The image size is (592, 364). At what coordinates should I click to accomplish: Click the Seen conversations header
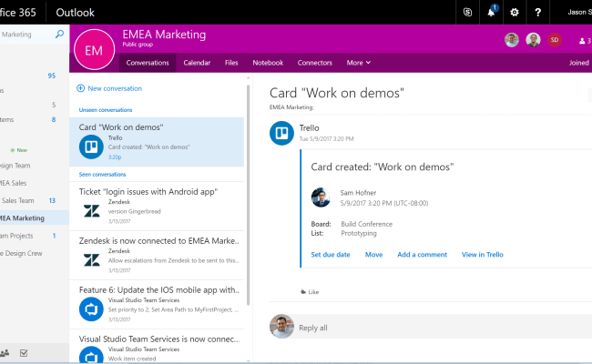click(102, 175)
